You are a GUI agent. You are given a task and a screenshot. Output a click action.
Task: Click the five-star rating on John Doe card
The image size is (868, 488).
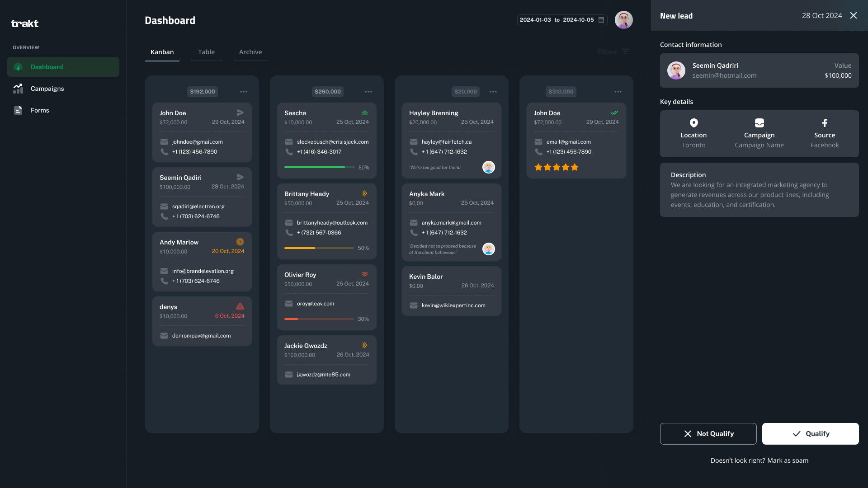(x=556, y=167)
